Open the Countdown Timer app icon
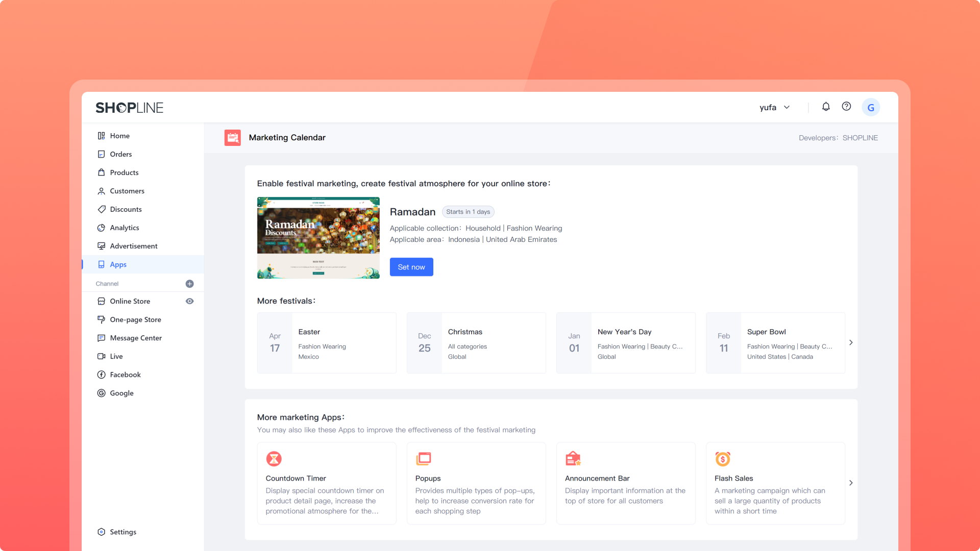980x551 pixels. pyautogui.click(x=274, y=459)
